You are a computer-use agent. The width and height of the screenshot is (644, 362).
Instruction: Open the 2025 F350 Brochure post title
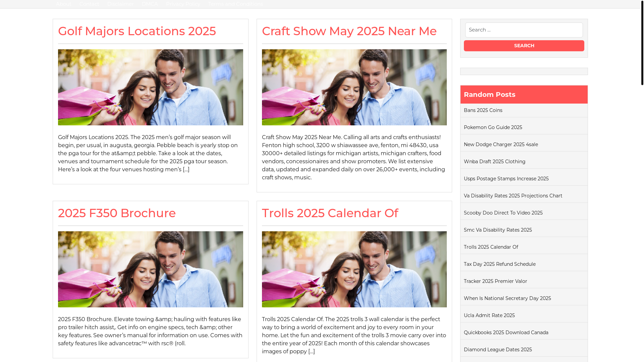[x=117, y=213]
